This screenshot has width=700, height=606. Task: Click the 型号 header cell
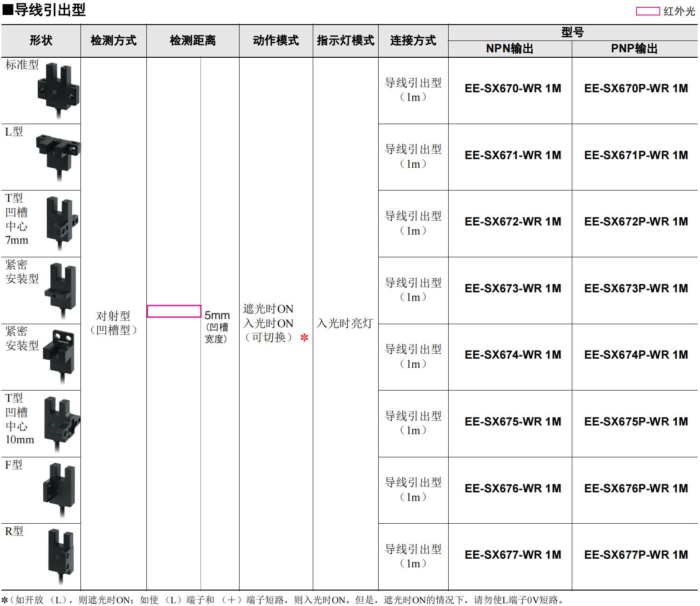coord(573,32)
